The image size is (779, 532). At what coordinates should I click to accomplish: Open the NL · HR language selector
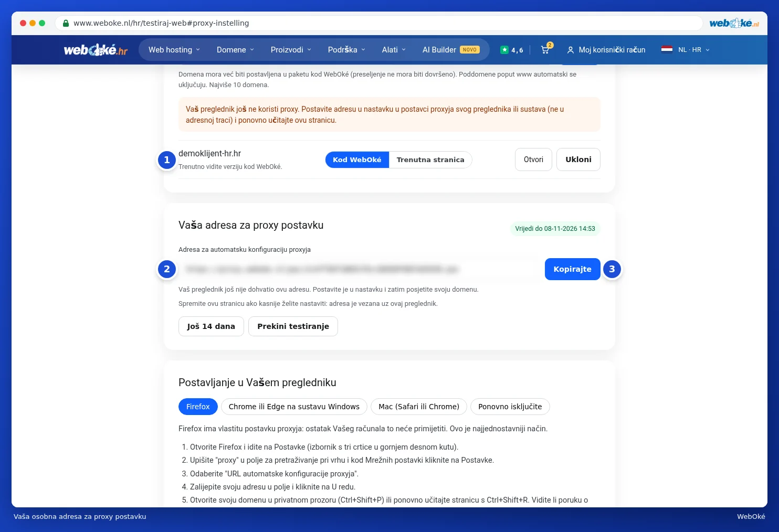coord(686,50)
